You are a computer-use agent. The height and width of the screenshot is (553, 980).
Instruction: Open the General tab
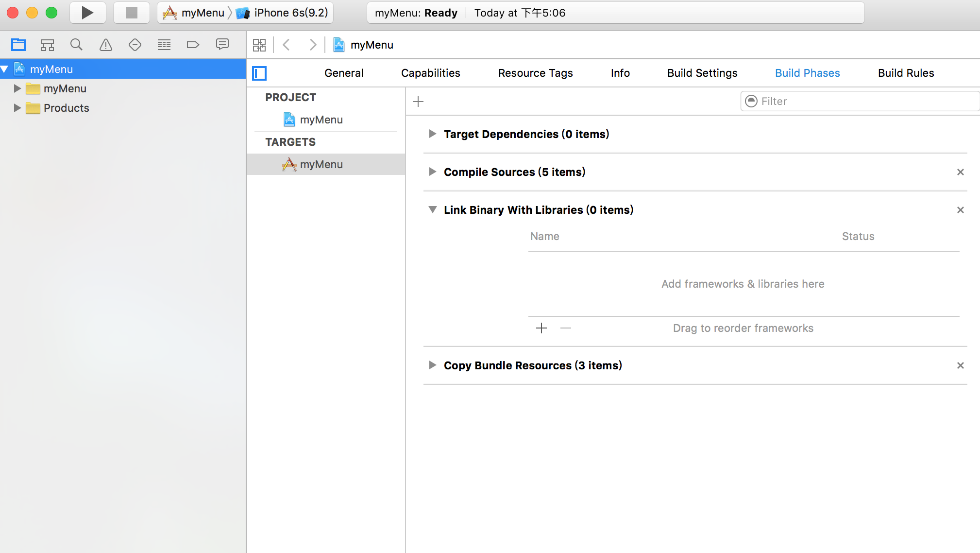coord(344,73)
